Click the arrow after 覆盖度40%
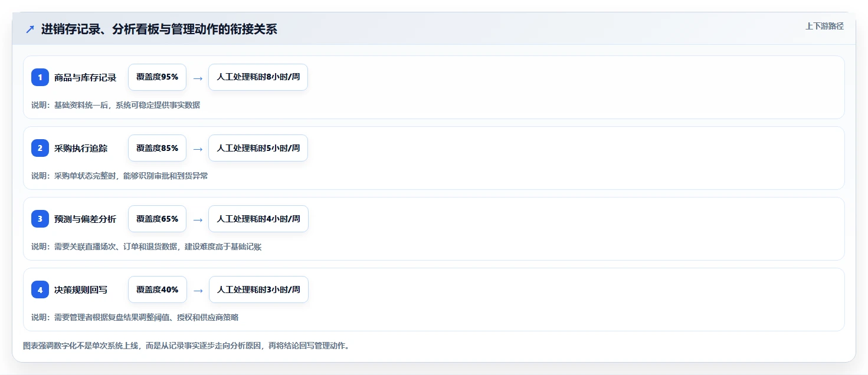 point(198,290)
